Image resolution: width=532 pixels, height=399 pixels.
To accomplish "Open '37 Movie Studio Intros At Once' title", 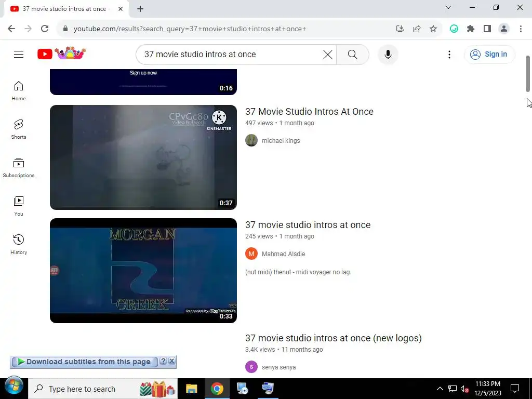I will tap(309, 112).
